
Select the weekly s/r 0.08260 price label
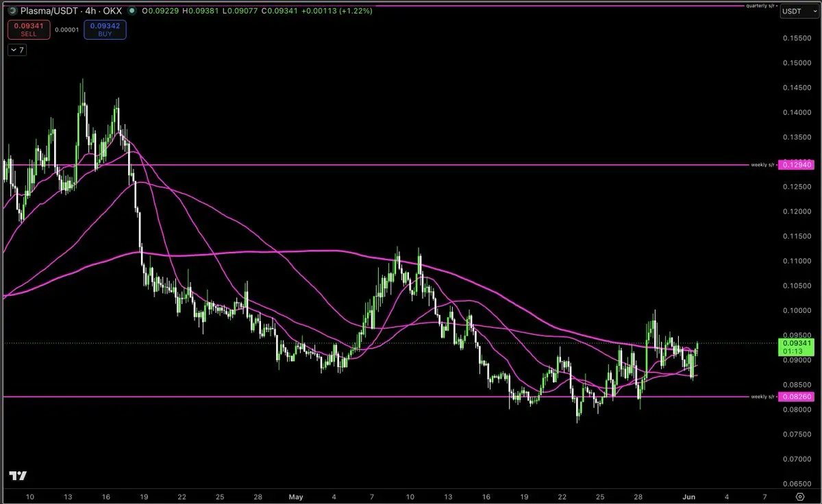point(797,396)
